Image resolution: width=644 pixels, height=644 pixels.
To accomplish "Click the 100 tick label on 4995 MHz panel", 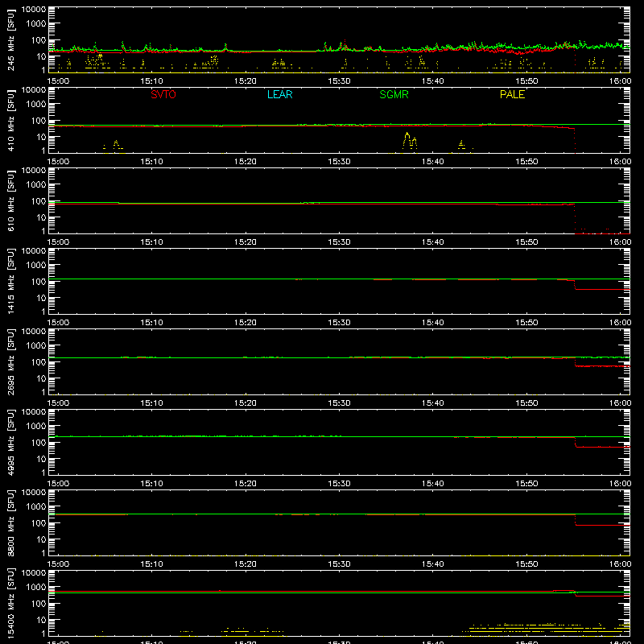I will point(39,443).
